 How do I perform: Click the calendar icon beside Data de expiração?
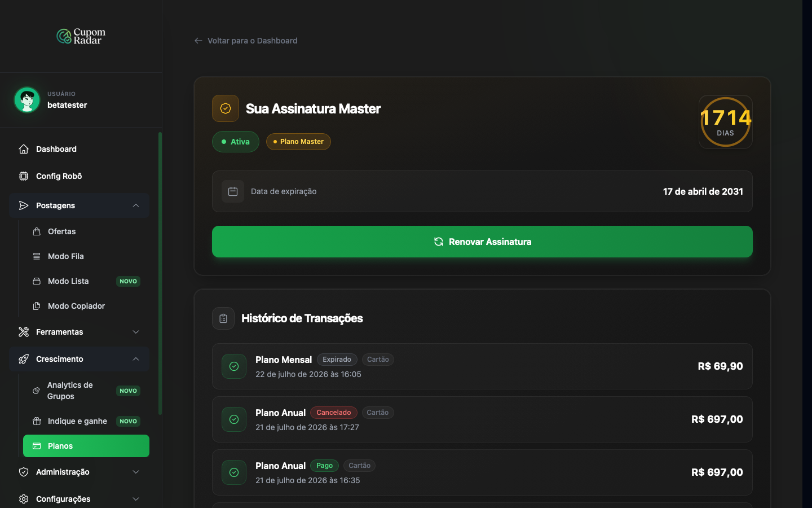click(233, 191)
